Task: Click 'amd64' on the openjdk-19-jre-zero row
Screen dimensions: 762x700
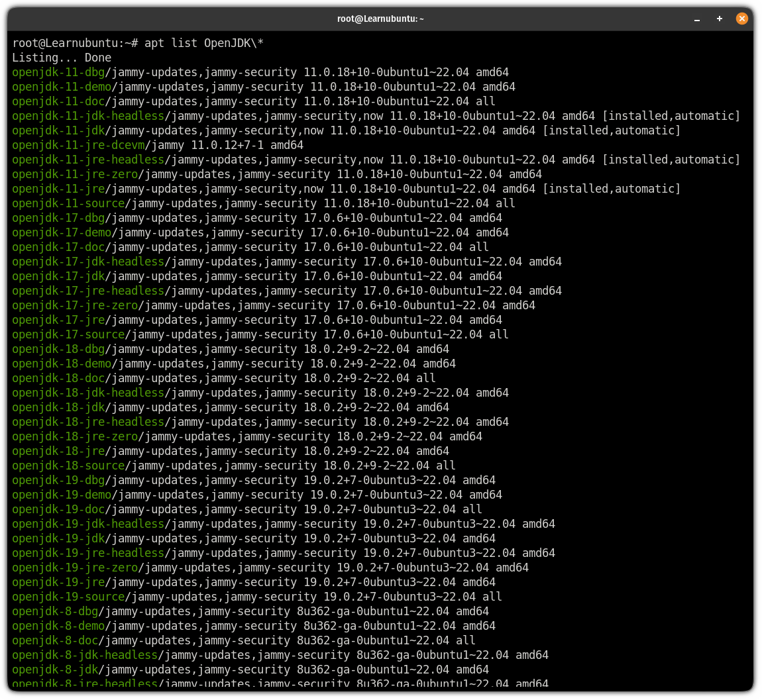Action: point(512,568)
